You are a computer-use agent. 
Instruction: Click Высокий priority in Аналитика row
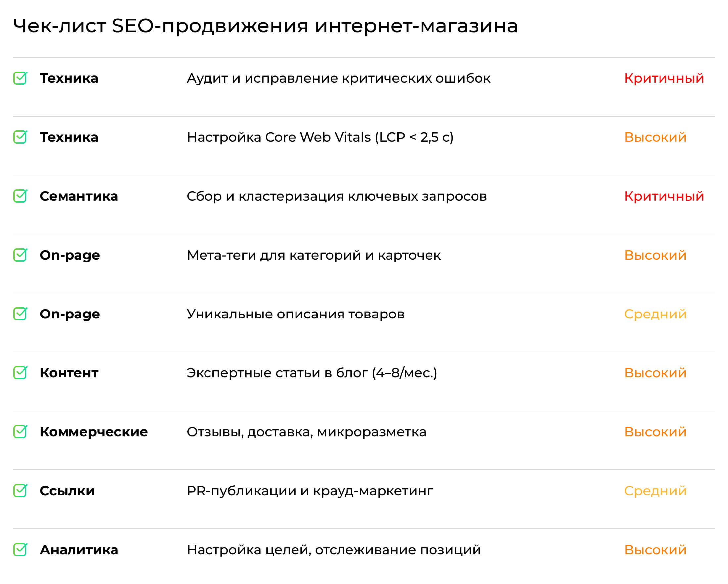[655, 550]
